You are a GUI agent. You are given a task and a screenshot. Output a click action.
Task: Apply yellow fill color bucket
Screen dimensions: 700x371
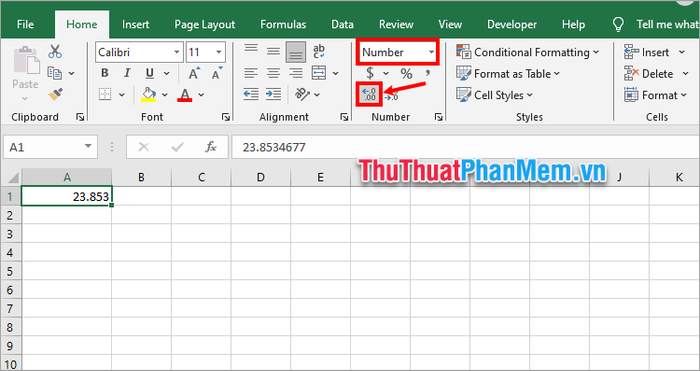point(148,95)
